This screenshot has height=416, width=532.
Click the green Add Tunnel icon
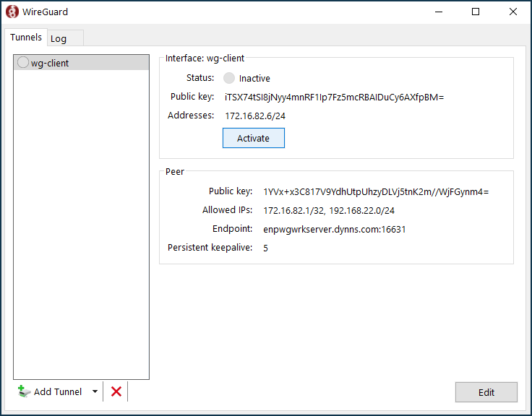tap(24, 391)
